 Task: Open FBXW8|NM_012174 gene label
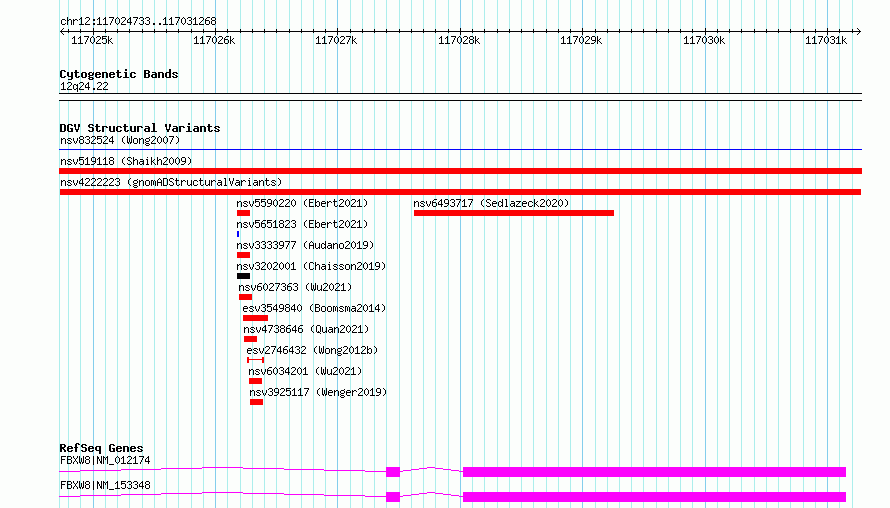pyautogui.click(x=105, y=460)
